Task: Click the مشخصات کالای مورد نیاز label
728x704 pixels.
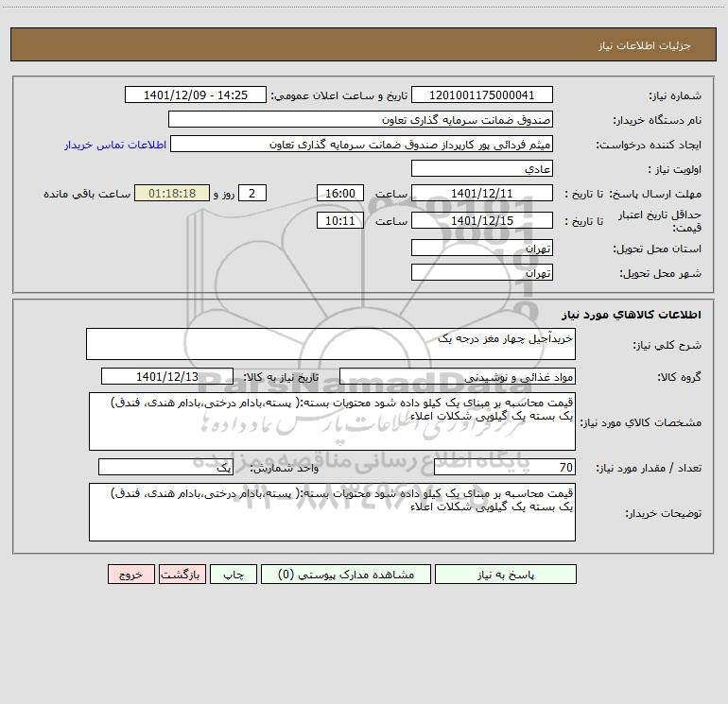Action: point(641,422)
